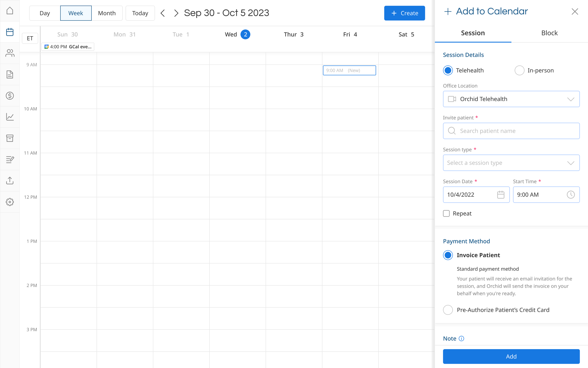The height and width of the screenshot is (368, 588).
Task: Select Pre-Authorize Patient's Credit Card option
Action: click(448, 310)
